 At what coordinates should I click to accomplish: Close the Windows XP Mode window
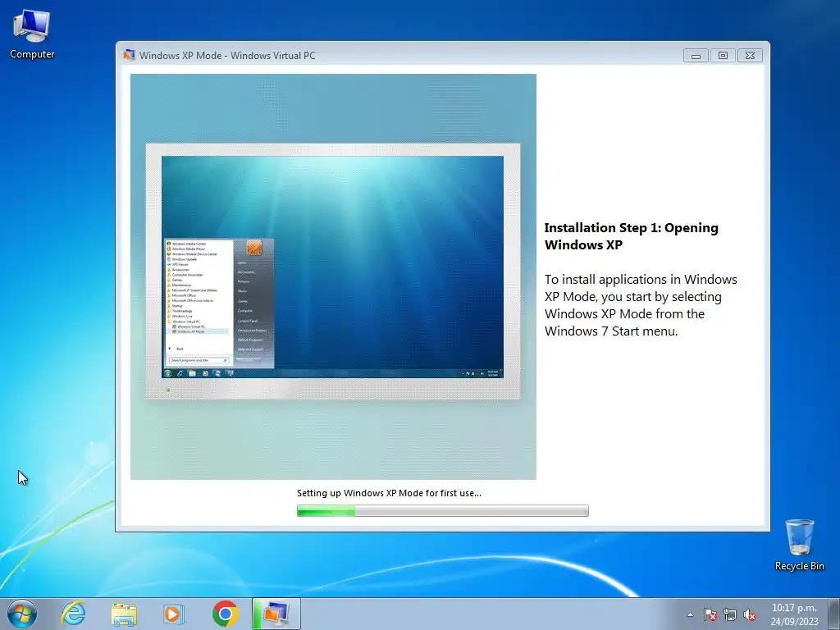click(x=750, y=56)
